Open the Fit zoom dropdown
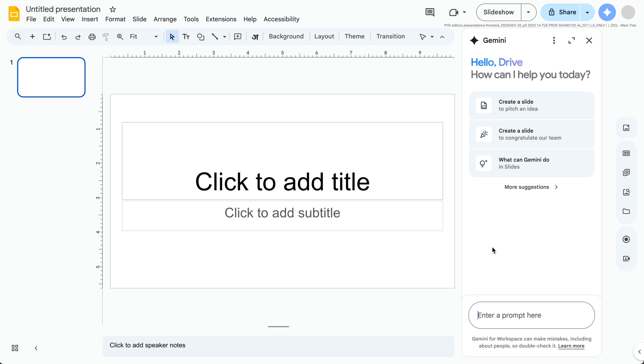This screenshot has width=644, height=364. pyautogui.click(x=155, y=36)
